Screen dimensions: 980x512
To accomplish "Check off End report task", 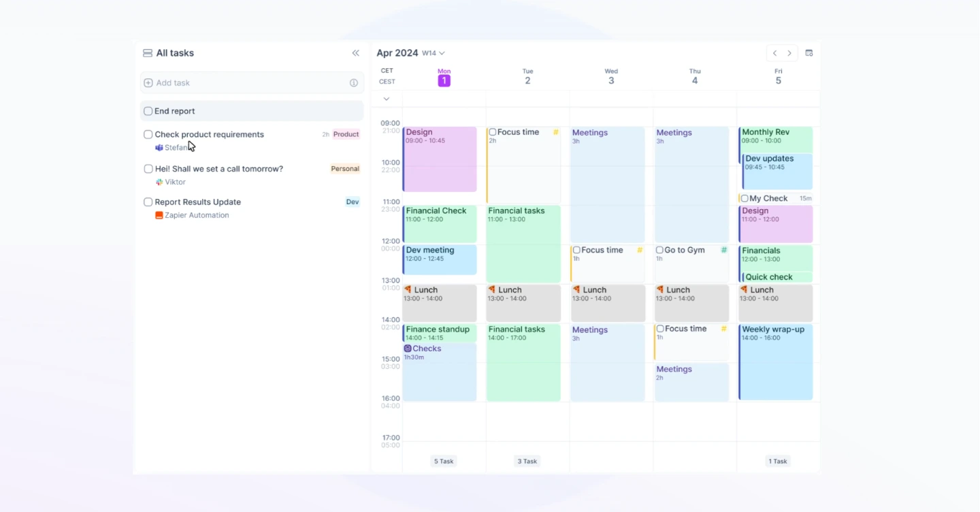I will pos(148,111).
